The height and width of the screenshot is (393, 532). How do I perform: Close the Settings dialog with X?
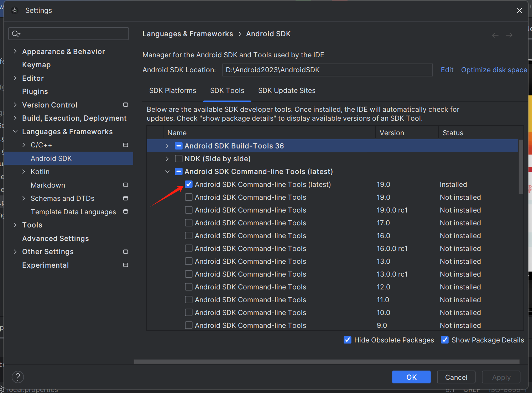[x=519, y=10]
